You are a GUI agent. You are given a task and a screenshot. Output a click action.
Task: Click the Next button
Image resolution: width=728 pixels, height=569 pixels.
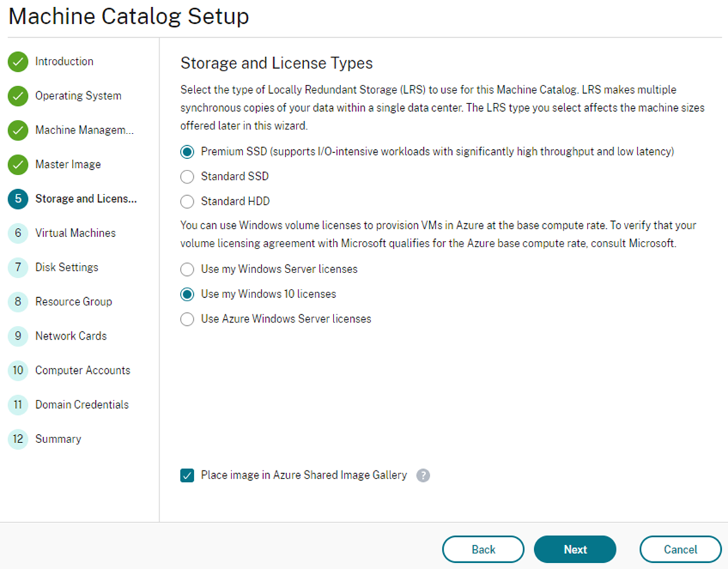(x=575, y=550)
